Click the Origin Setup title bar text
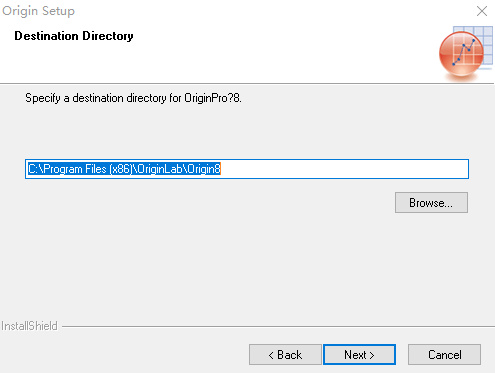The width and height of the screenshot is (495, 373). click(x=38, y=11)
